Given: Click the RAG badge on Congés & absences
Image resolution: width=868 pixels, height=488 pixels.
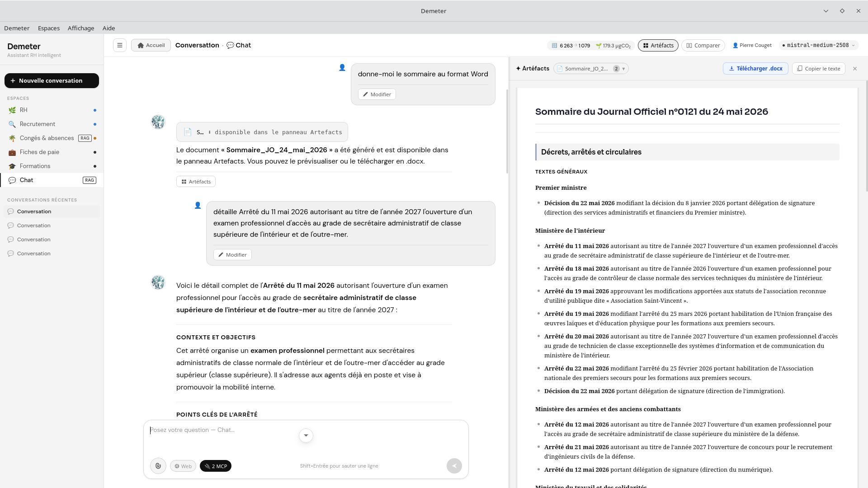Looking at the screenshot, I should pyautogui.click(x=85, y=138).
